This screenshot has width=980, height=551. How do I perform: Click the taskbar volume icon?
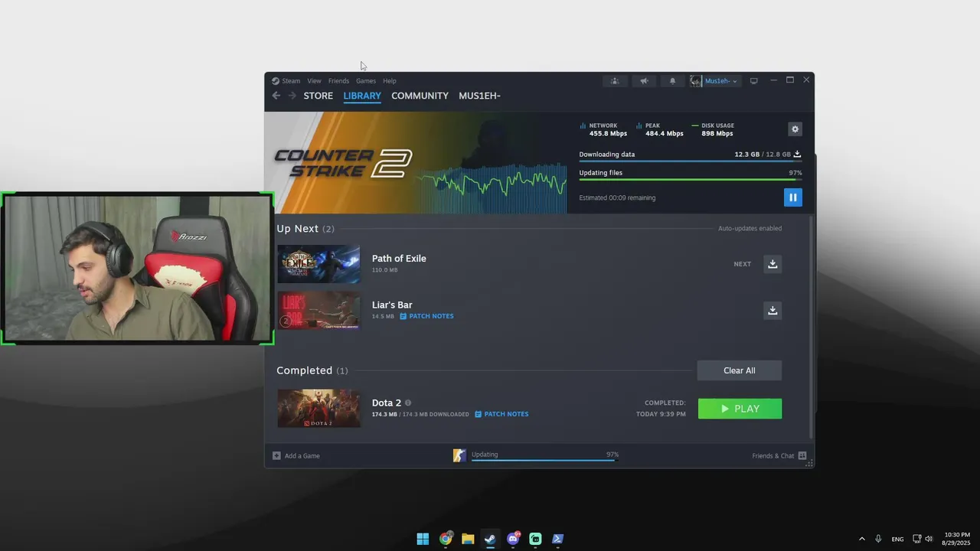tap(929, 539)
